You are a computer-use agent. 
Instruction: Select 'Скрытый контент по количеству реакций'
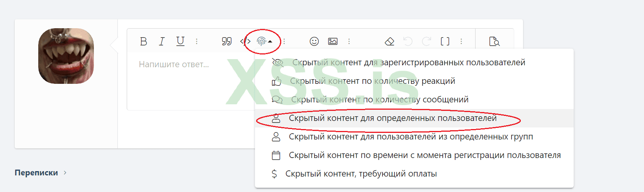pos(414,81)
